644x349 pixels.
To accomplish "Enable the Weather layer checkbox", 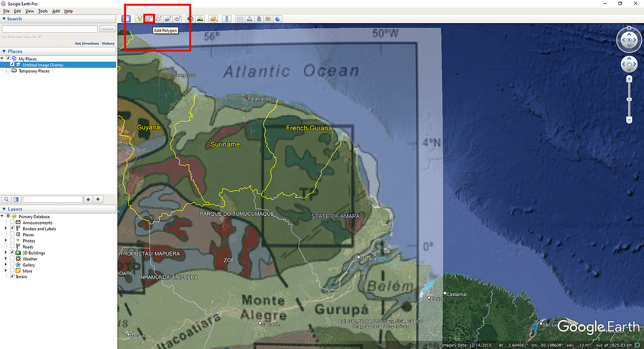I will click(x=12, y=258).
